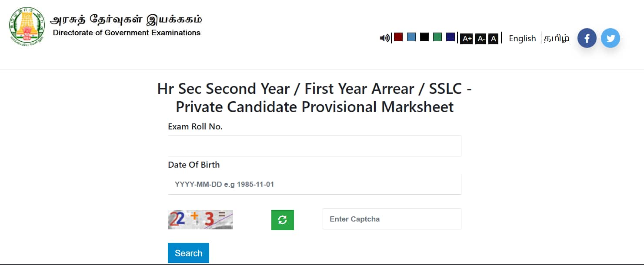The image size is (644, 265).
Task: Focus the Exam Roll No. field
Action: 314,146
